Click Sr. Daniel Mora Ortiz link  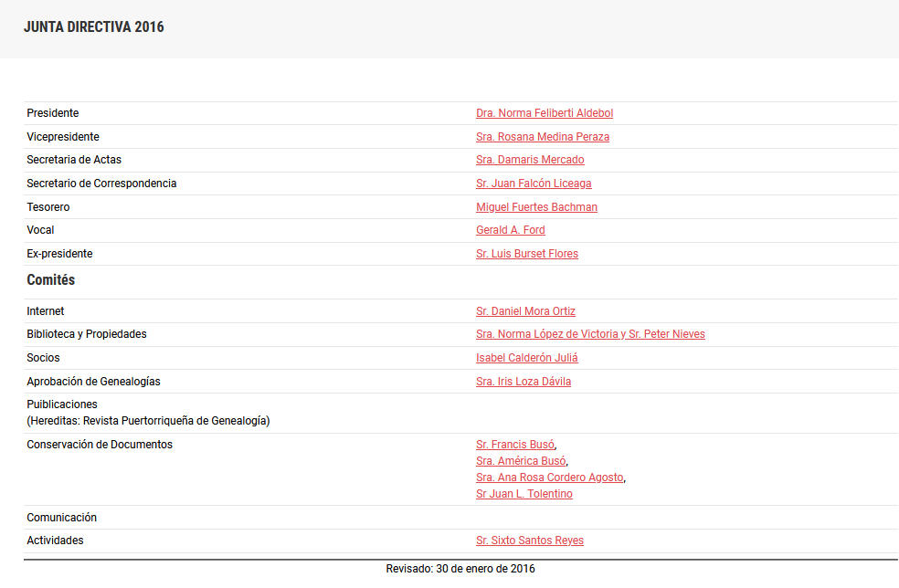point(525,311)
